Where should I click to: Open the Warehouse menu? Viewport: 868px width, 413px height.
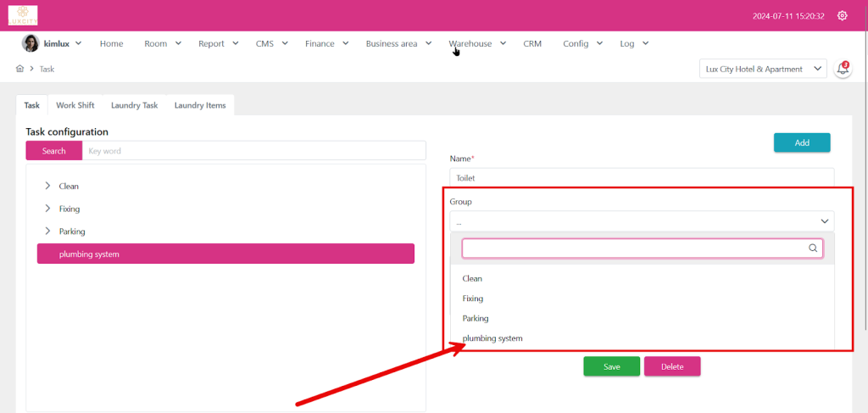476,43
